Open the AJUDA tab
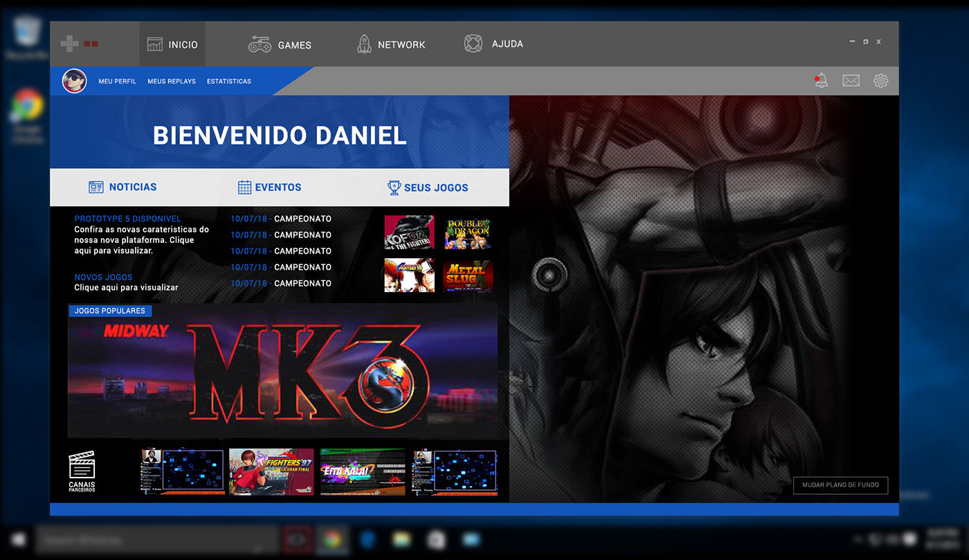 tap(493, 44)
